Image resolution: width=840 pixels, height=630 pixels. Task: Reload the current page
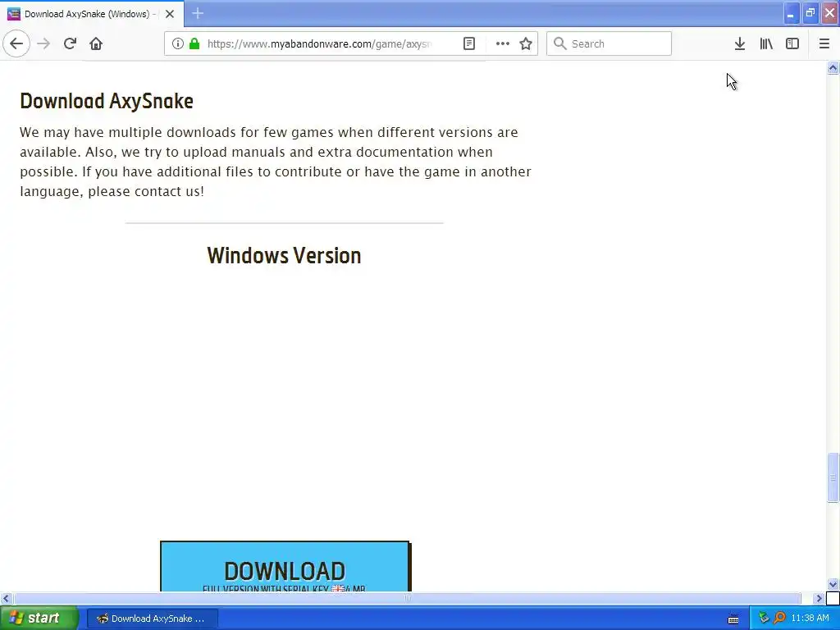point(70,43)
